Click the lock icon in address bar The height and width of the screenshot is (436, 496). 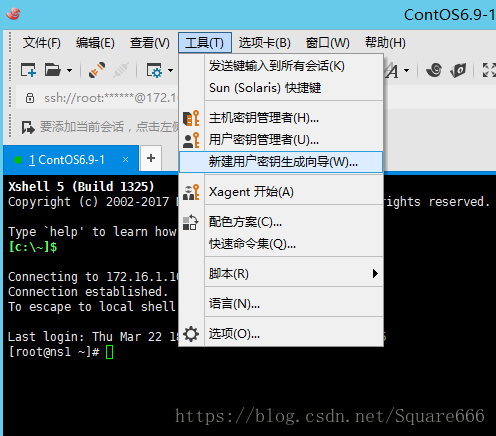pyautogui.click(x=30, y=98)
